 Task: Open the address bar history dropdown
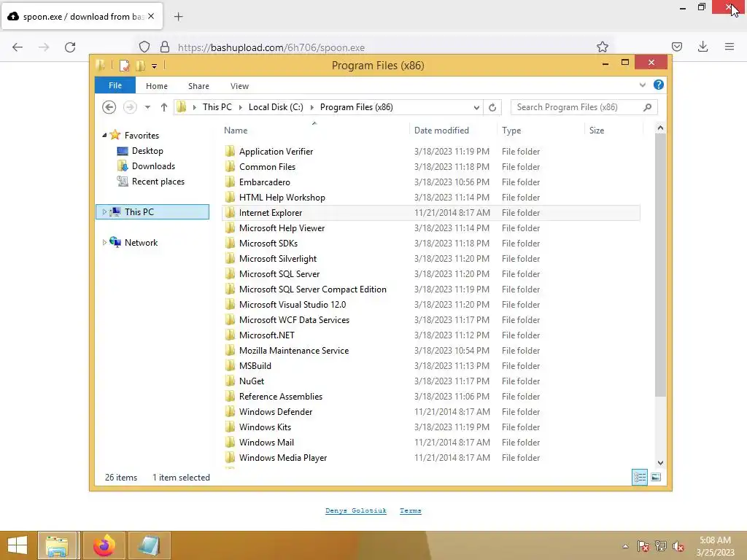pos(476,108)
